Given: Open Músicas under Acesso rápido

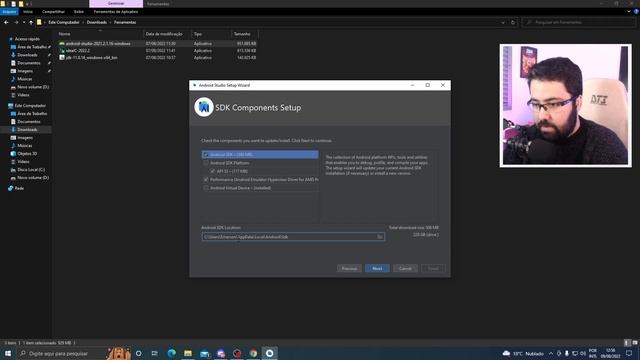Looking at the screenshot, I should pos(24,79).
